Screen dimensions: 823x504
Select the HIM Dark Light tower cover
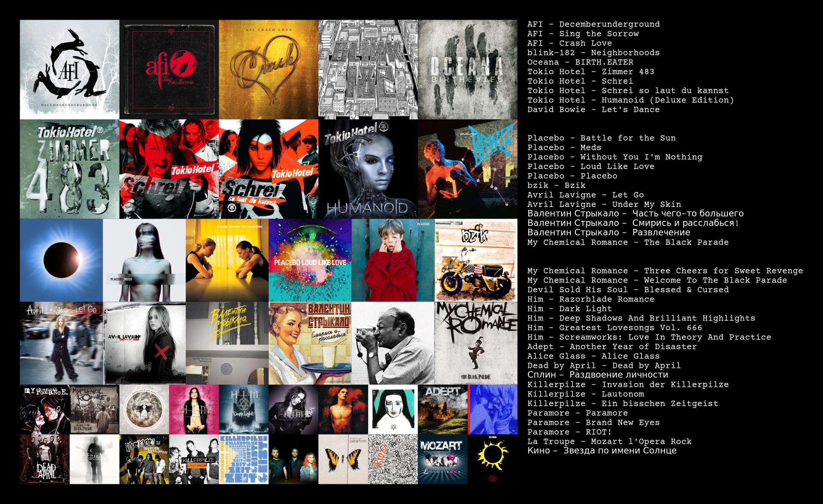pos(244,409)
